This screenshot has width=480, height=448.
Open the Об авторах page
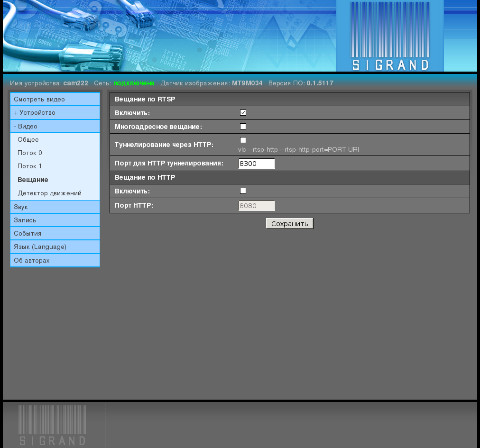tap(55, 260)
